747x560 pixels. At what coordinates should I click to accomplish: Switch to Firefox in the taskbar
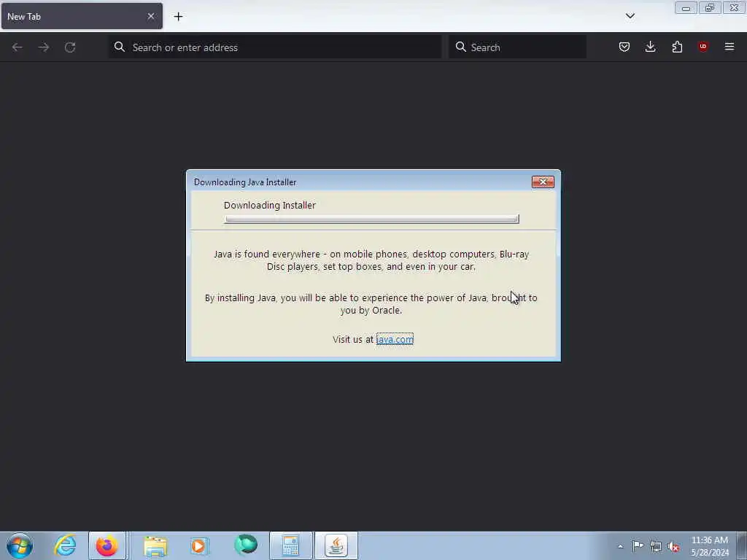107,545
